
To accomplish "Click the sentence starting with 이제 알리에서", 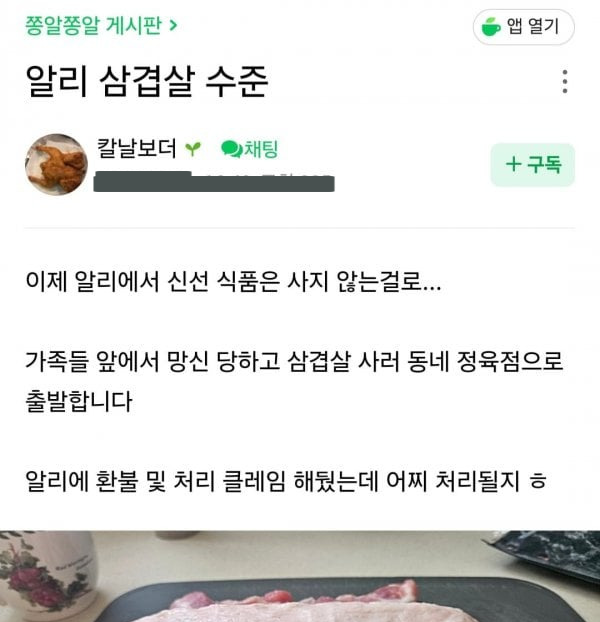I will pyautogui.click(x=233, y=282).
